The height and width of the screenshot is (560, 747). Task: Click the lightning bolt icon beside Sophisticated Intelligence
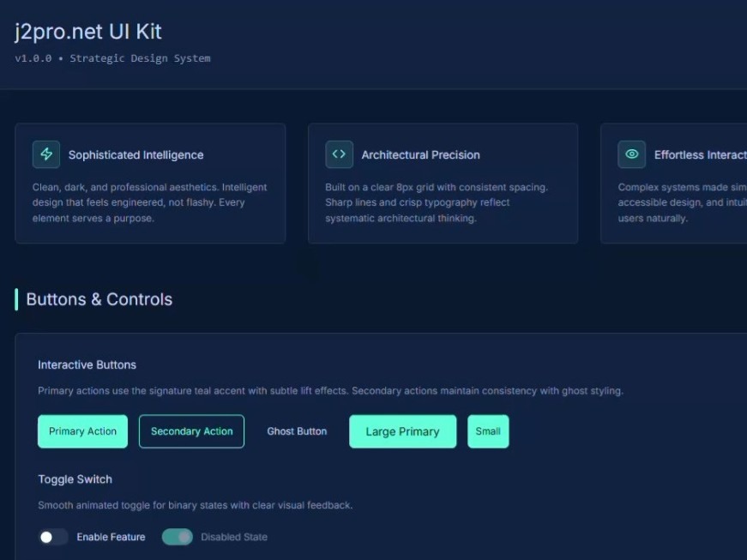pyautogui.click(x=46, y=154)
